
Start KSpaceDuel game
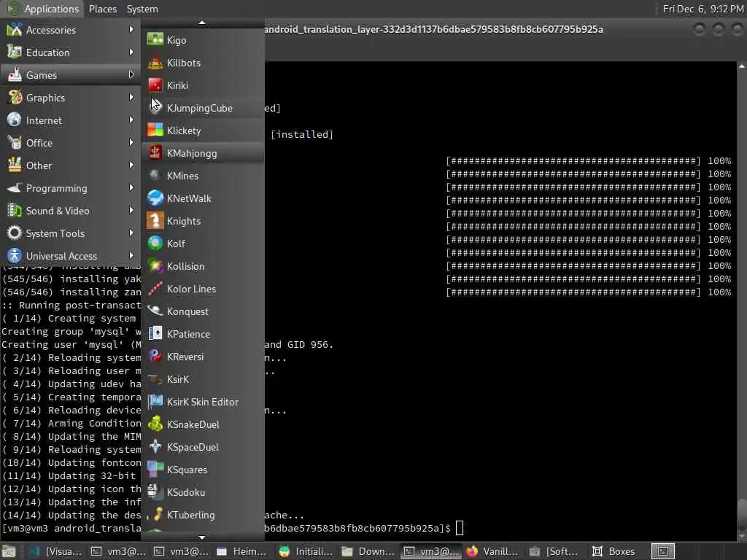click(203, 447)
